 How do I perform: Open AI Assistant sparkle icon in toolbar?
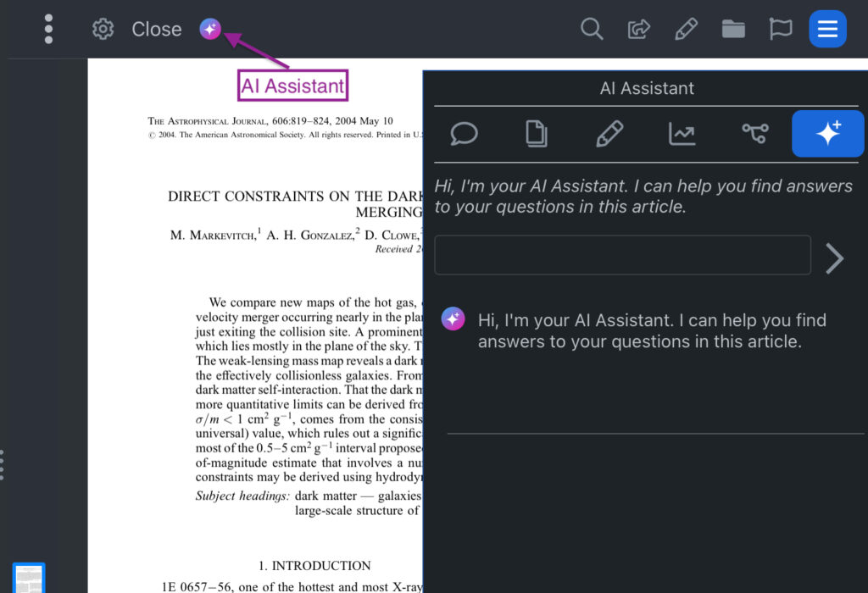coord(210,30)
